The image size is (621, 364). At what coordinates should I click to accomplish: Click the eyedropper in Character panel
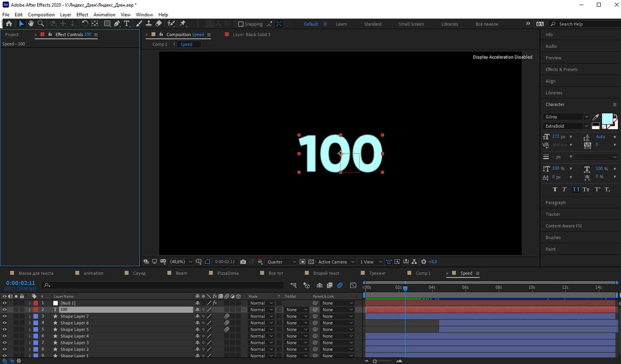pos(596,117)
